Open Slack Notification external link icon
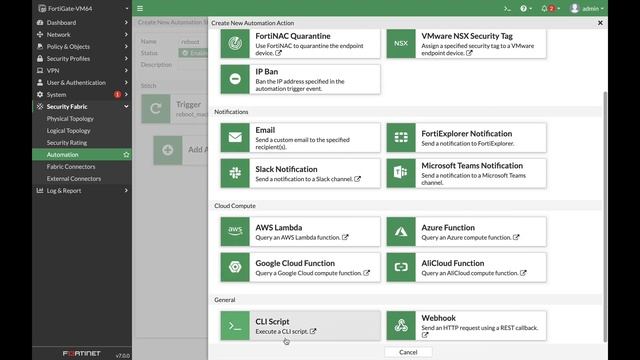640x360 pixels. (x=358, y=179)
